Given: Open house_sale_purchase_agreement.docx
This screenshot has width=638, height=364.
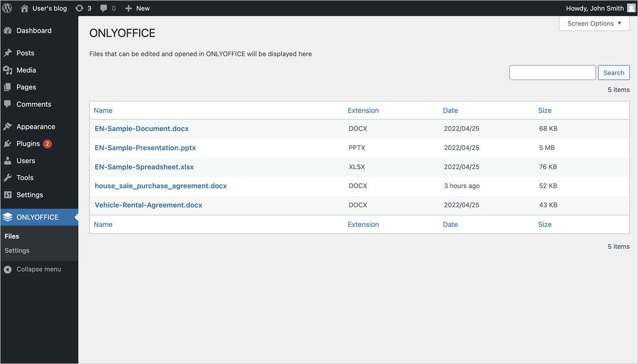Looking at the screenshot, I should [161, 186].
